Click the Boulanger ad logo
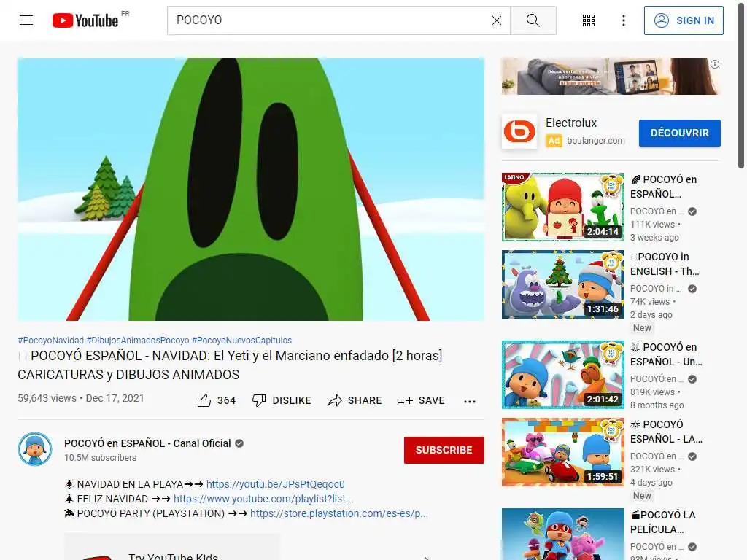The image size is (747, 560). point(519,131)
